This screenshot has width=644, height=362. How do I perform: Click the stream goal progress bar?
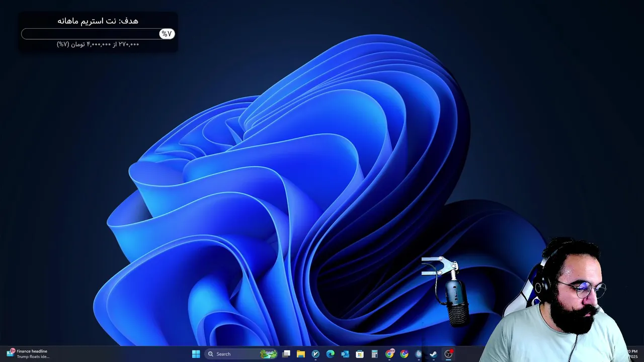click(98, 34)
